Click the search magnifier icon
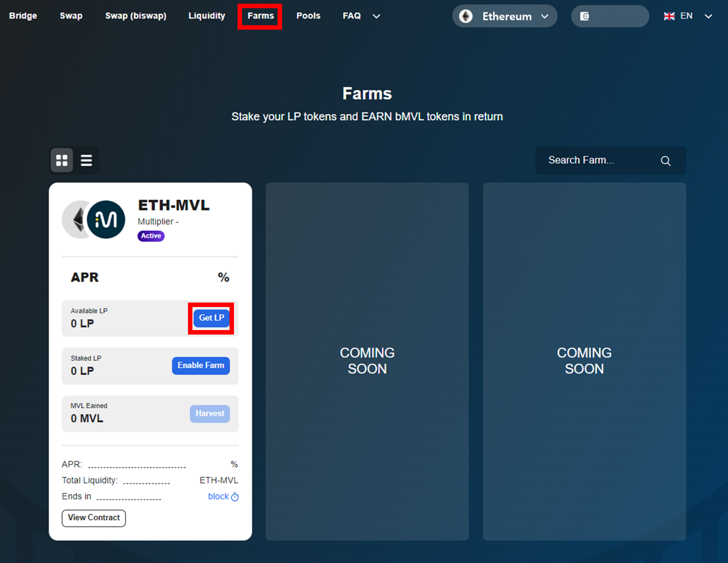 point(665,161)
